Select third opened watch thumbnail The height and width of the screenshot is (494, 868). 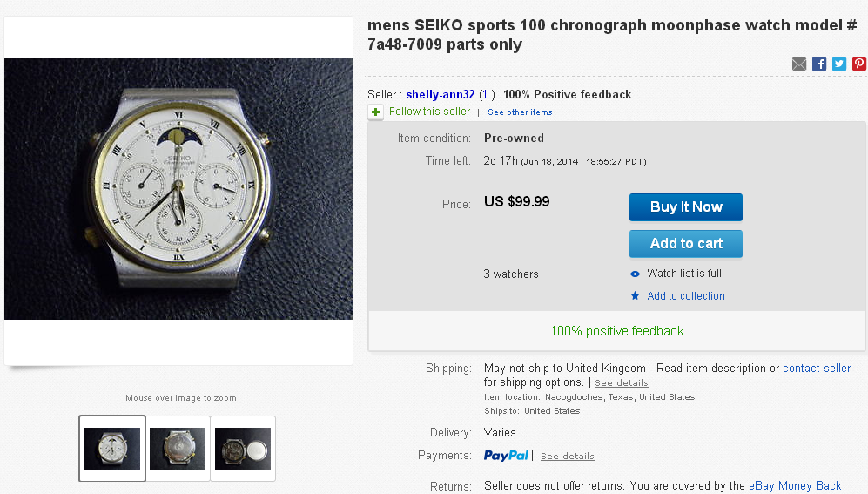pyautogui.click(x=243, y=449)
